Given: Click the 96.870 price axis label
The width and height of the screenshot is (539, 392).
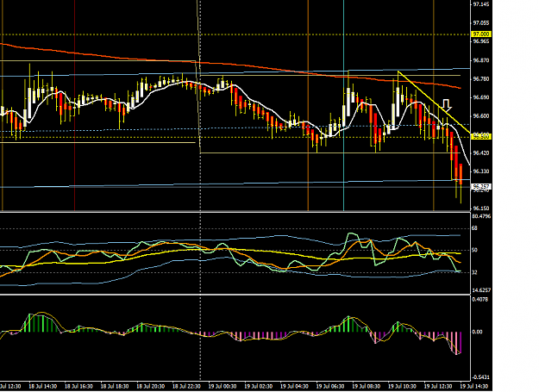Looking at the screenshot, I should coord(481,60).
